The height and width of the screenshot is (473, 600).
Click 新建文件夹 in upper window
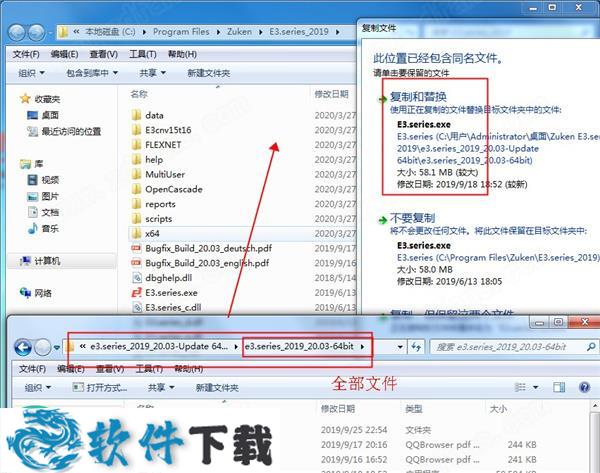209,73
